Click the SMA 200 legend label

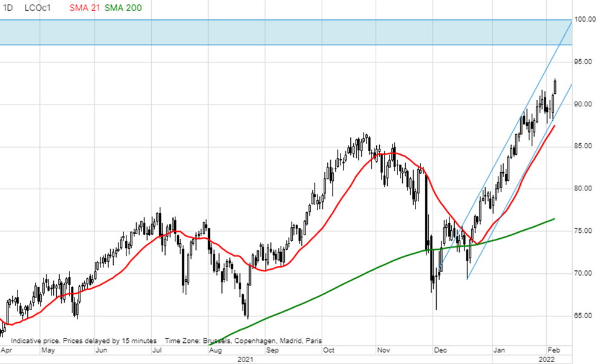click(x=123, y=8)
